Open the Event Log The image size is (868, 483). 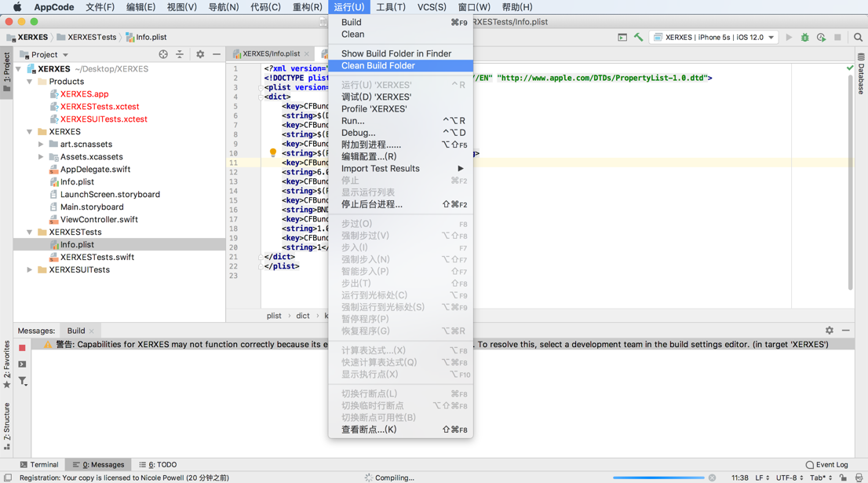click(826, 465)
